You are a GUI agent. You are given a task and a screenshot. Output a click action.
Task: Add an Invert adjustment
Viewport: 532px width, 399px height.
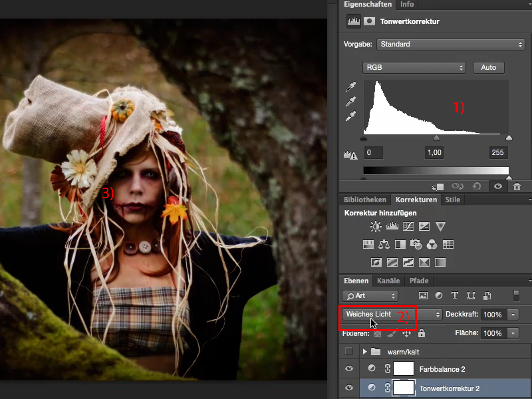point(376,262)
